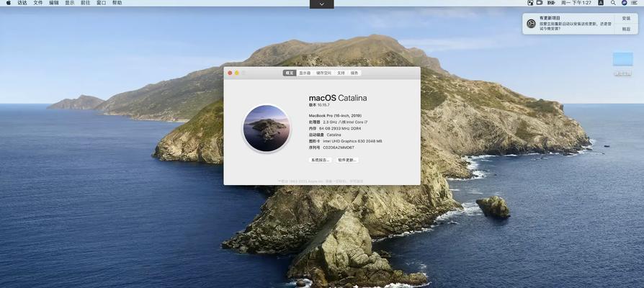The width and height of the screenshot is (644, 288).
Task: Click the clock showing 周一 下午1:27
Action: point(576,2)
